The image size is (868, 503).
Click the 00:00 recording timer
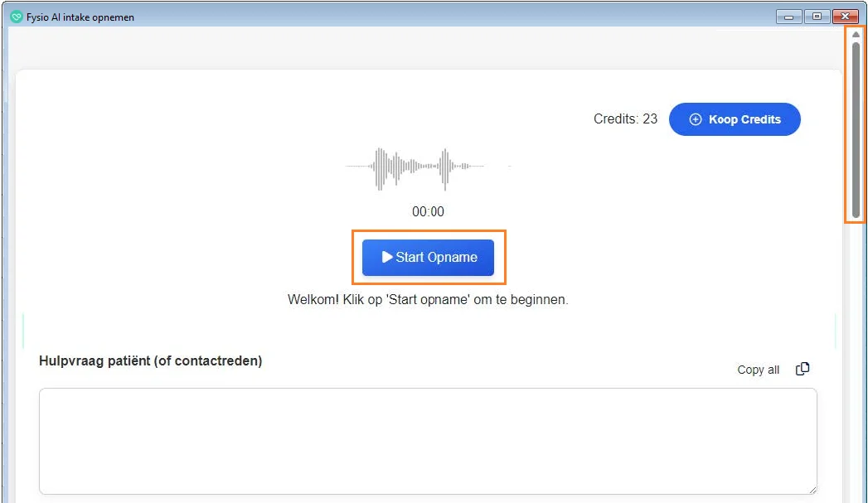[428, 212]
